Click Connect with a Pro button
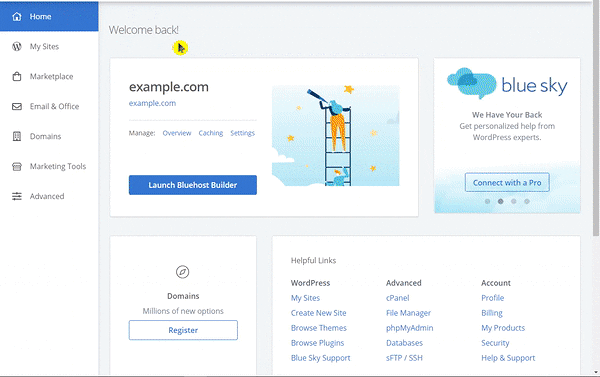 coord(507,183)
